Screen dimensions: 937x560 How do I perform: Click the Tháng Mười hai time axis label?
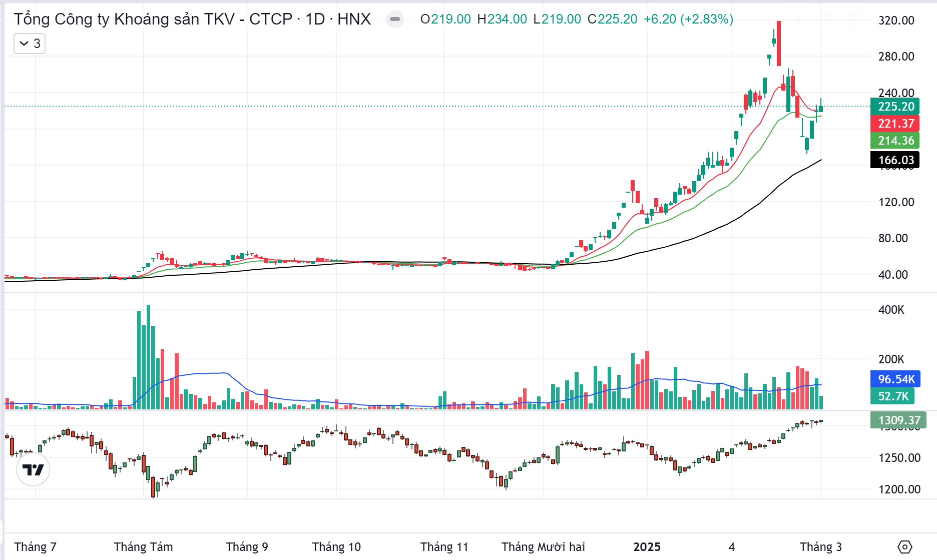pyautogui.click(x=543, y=547)
